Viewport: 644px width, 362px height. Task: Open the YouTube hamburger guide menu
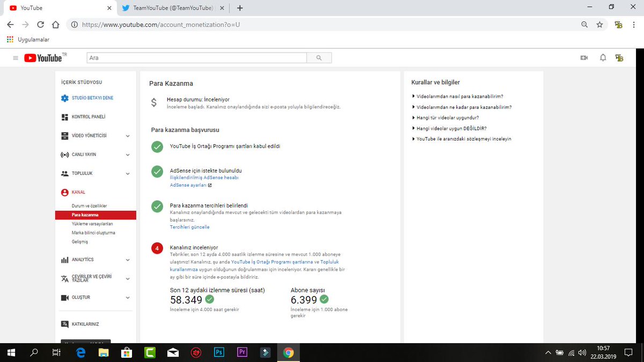[15, 58]
